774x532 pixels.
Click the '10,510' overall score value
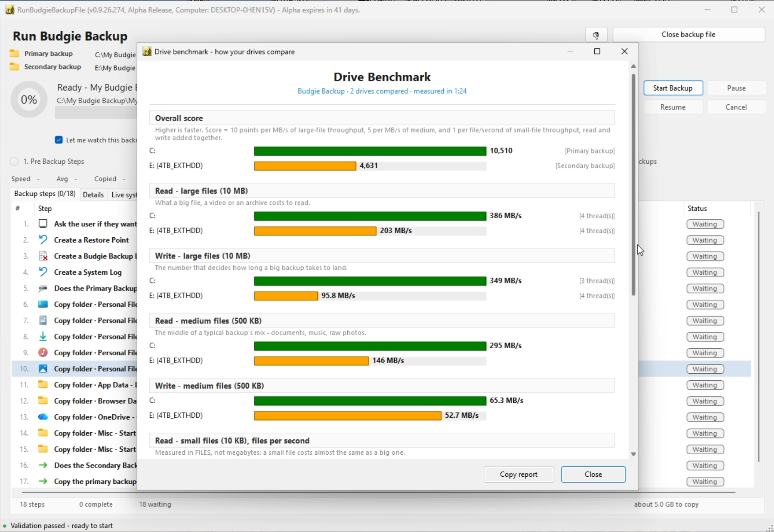(501, 151)
